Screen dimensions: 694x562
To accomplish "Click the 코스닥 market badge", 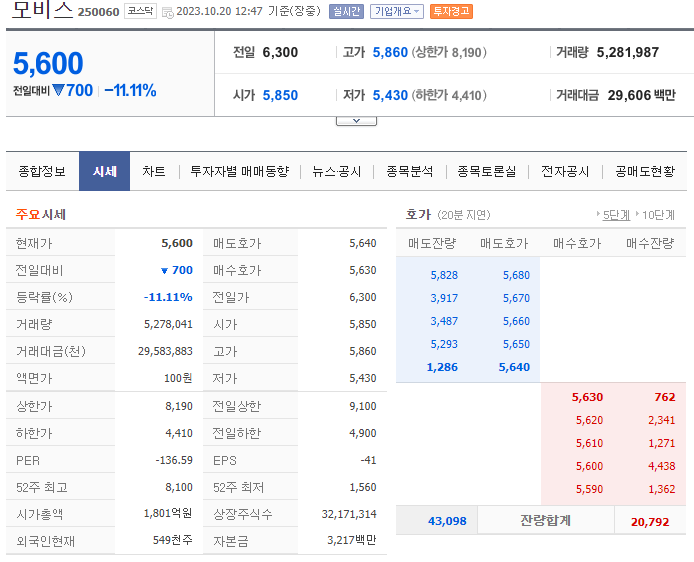I will point(140,11).
